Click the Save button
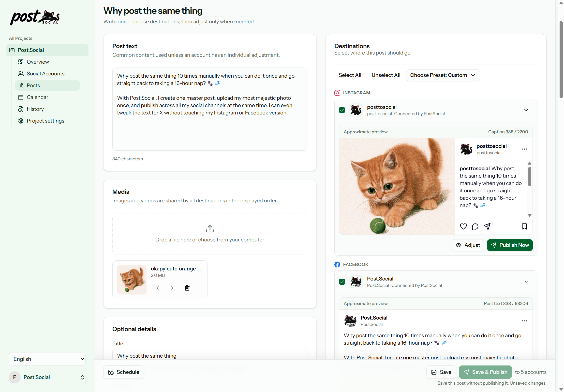564x392 pixels. [441, 372]
